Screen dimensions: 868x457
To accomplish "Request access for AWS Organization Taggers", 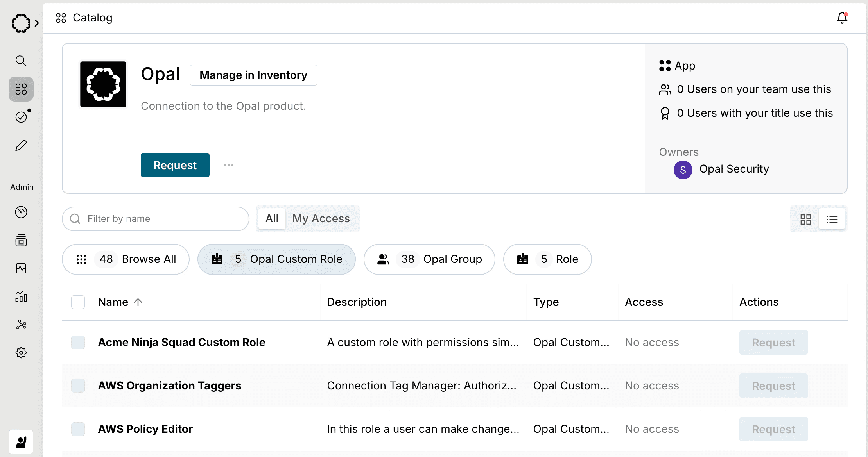I will (773, 386).
